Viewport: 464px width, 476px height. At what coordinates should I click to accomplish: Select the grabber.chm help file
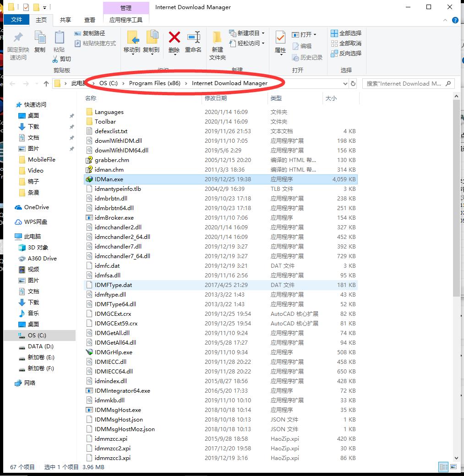tap(221, 160)
